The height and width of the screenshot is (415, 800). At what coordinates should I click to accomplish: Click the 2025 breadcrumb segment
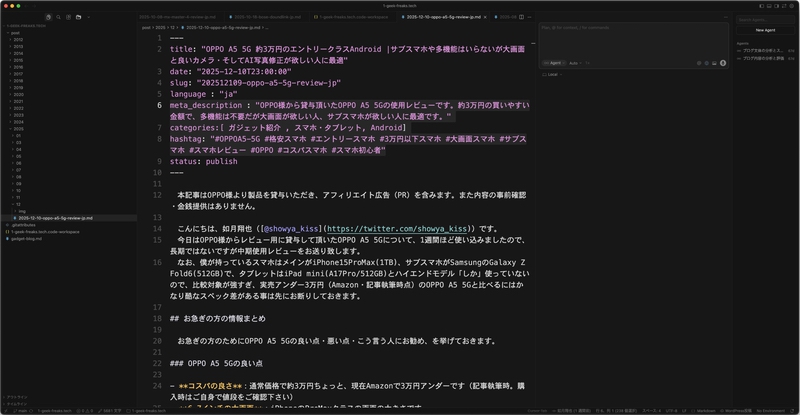pyautogui.click(x=160, y=28)
